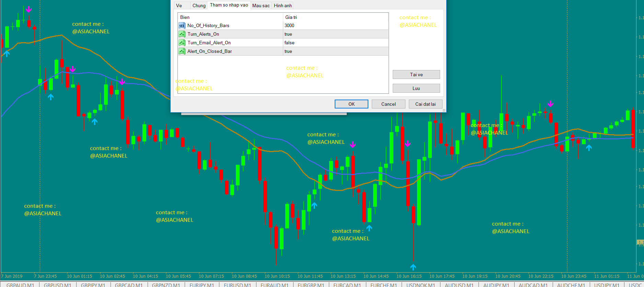
Task: Switch to EURCHF,M1 chart tab
Action: [x=384, y=285]
